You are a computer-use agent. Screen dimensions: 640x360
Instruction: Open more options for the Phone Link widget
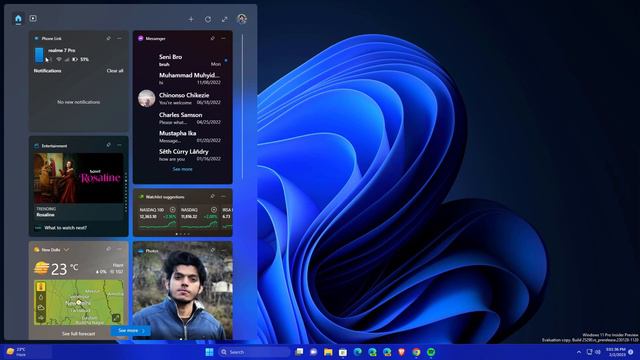pyautogui.click(x=119, y=38)
